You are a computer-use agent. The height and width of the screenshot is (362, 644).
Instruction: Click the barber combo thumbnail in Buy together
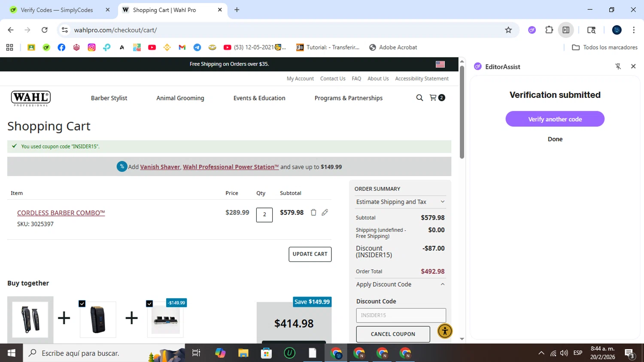pyautogui.click(x=30, y=319)
